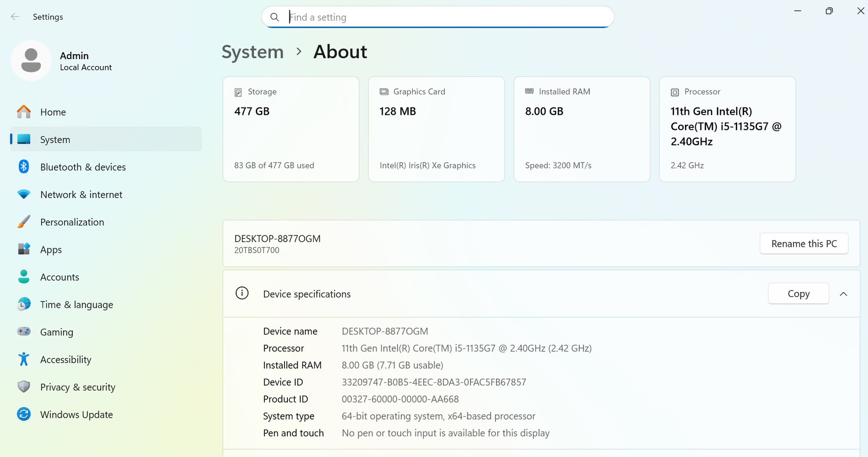Image resolution: width=868 pixels, height=457 pixels.
Task: Click the search magnifier icon
Action: pyautogui.click(x=275, y=17)
